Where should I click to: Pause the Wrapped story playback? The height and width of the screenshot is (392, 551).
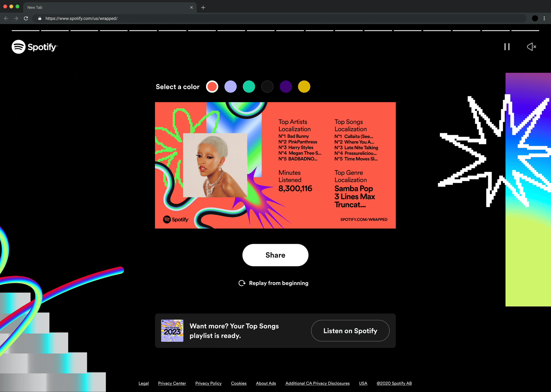click(x=507, y=47)
